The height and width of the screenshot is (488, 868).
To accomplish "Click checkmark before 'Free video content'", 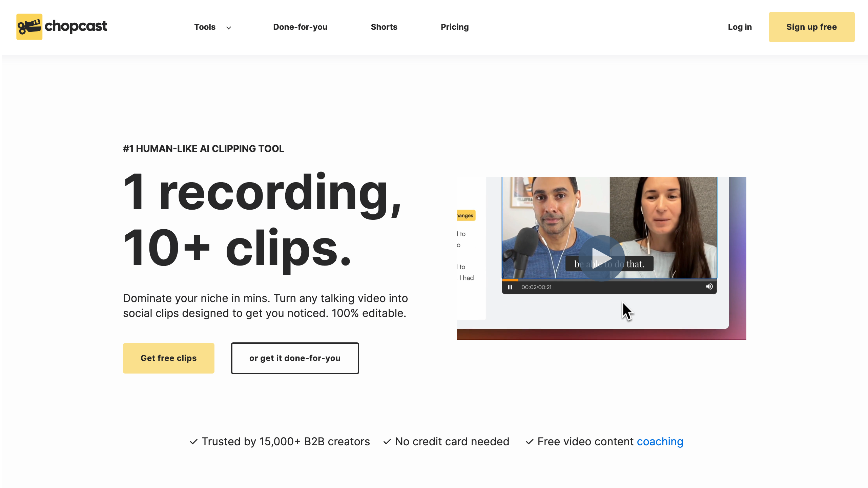I will point(530,442).
